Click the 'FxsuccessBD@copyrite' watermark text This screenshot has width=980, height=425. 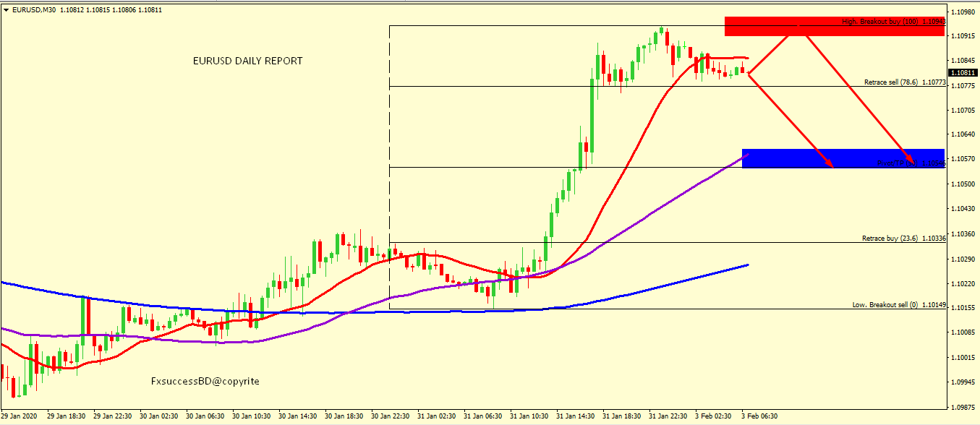[x=205, y=381]
